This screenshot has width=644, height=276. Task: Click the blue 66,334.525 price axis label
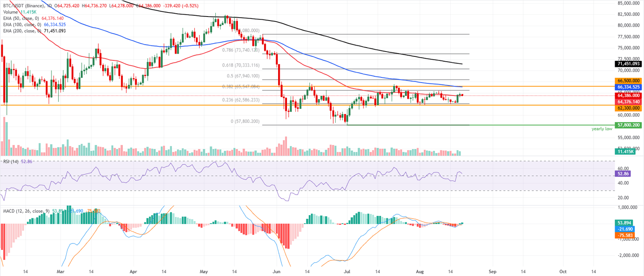click(x=628, y=87)
